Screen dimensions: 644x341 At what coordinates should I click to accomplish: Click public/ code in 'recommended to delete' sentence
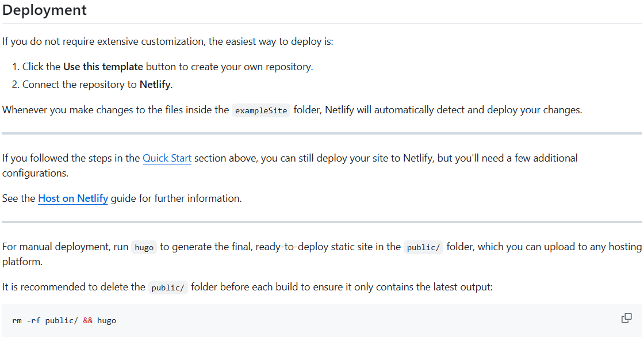168,288
